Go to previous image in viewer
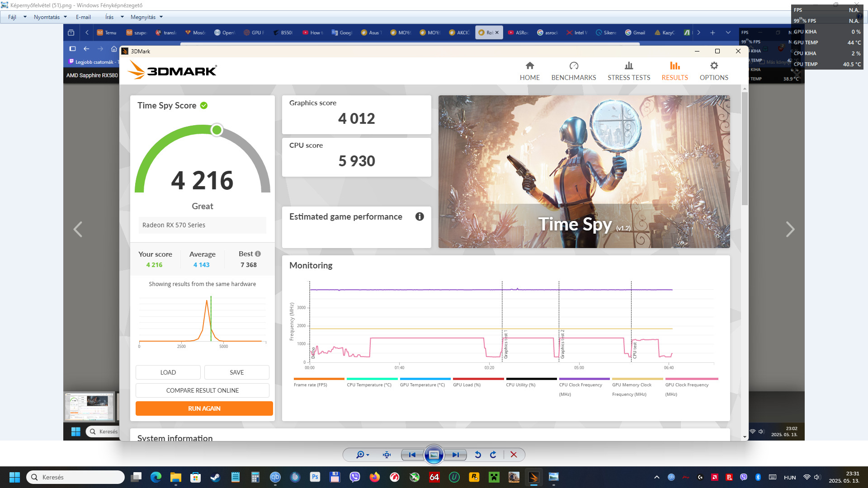 412,455
